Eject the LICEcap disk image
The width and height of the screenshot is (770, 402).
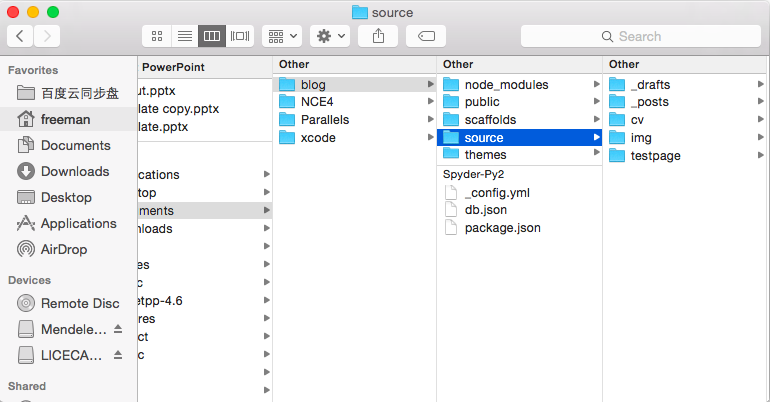(117, 355)
